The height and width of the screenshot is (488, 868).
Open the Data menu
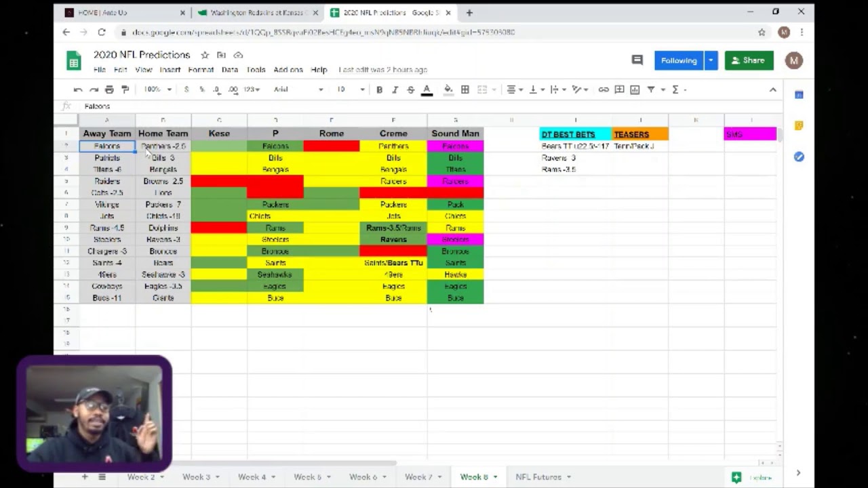pyautogui.click(x=230, y=70)
